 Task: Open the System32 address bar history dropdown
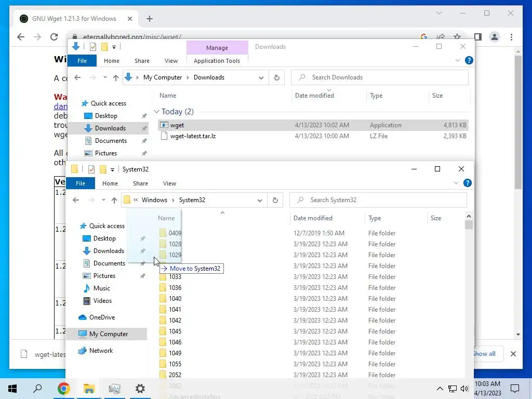[x=260, y=200]
